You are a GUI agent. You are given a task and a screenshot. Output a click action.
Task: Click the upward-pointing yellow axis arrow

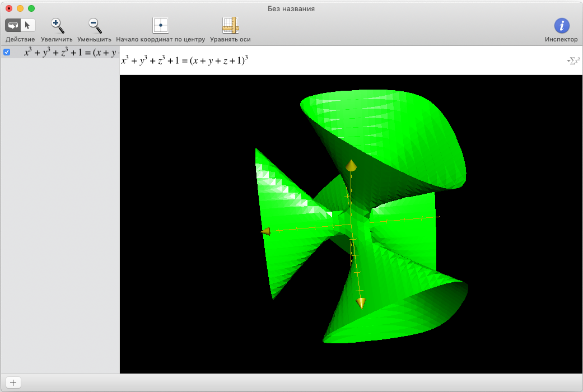coord(351,165)
